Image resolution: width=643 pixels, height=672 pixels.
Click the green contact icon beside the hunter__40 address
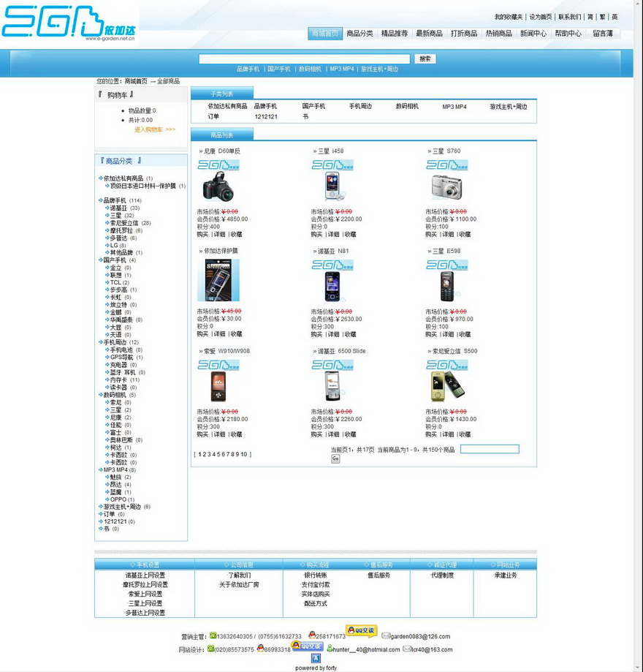tap(330, 649)
